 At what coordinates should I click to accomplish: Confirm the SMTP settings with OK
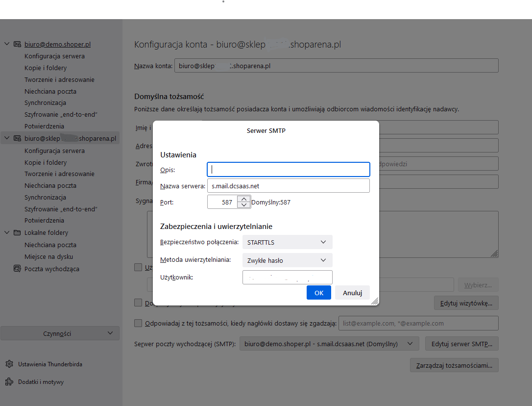[x=319, y=293]
